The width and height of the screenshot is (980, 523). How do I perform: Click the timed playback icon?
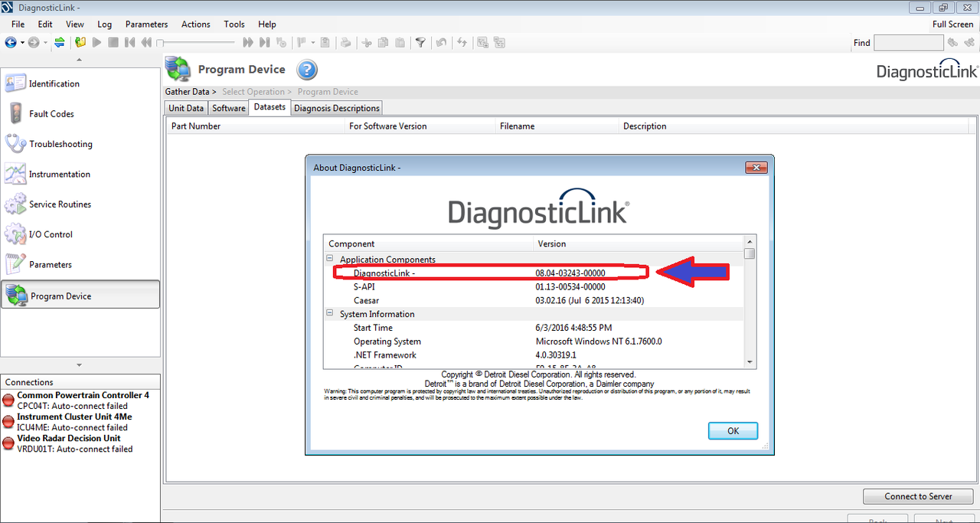281,43
